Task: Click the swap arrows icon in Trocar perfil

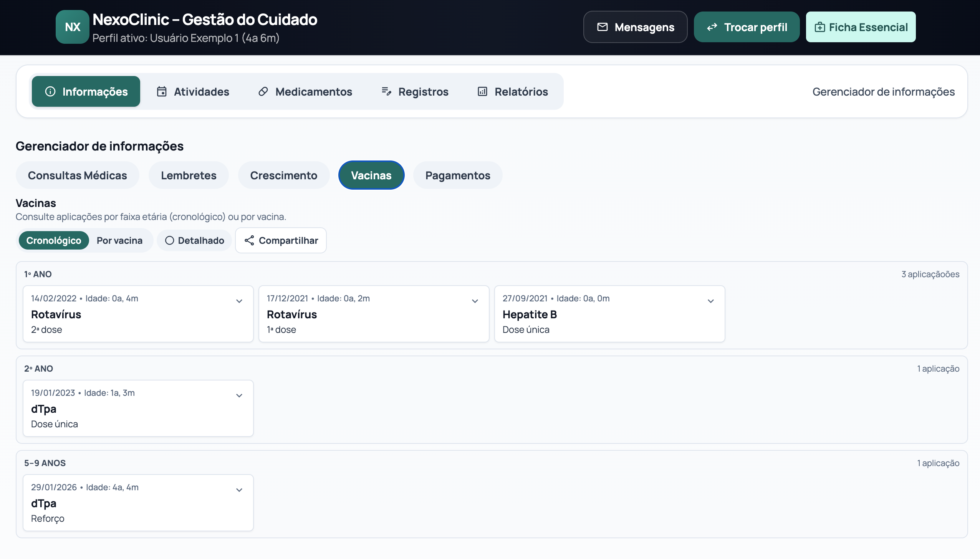Action: [x=712, y=27]
